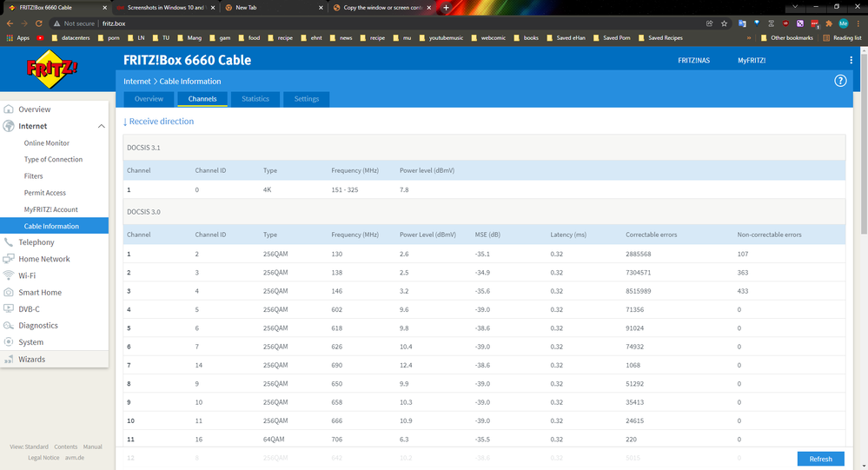Click the Wizards icon
The image size is (868, 470).
coord(9,360)
